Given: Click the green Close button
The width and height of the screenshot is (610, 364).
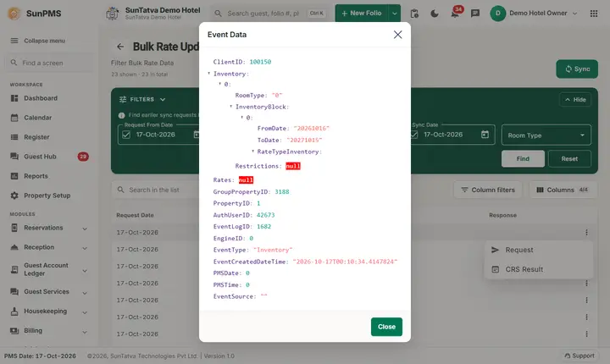Looking at the screenshot, I should (x=386, y=327).
